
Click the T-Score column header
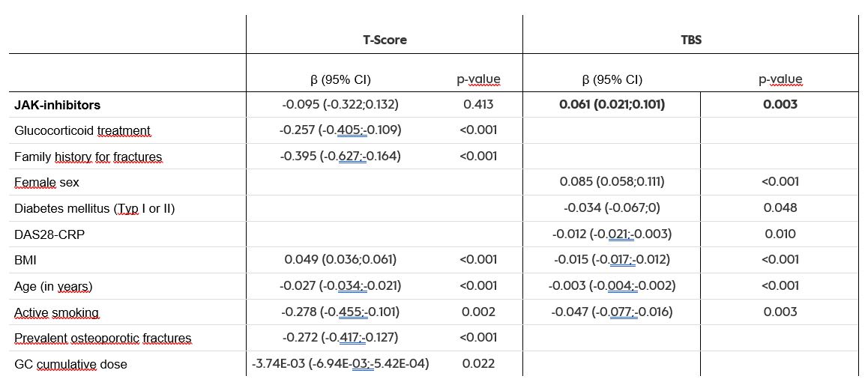[385, 40]
